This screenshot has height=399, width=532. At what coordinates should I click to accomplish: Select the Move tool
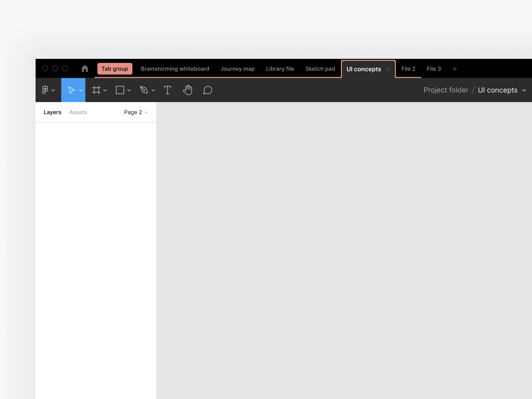(x=71, y=90)
